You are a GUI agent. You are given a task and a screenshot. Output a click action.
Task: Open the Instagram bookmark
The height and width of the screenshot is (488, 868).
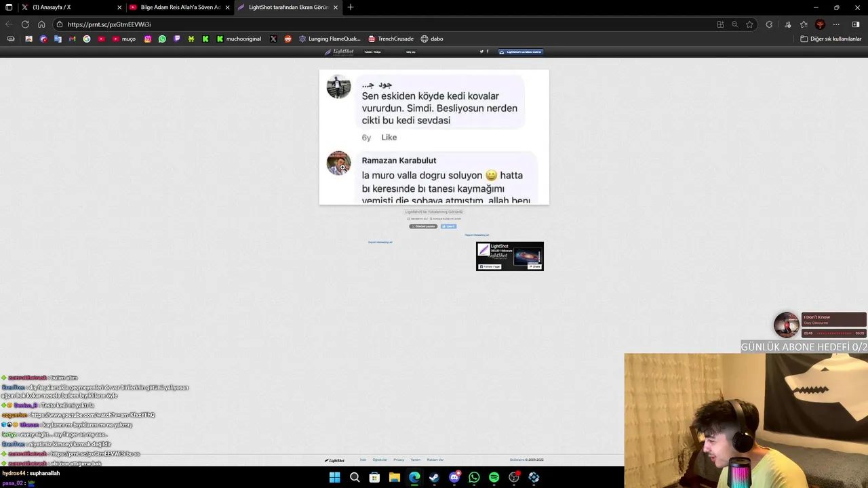(x=148, y=39)
